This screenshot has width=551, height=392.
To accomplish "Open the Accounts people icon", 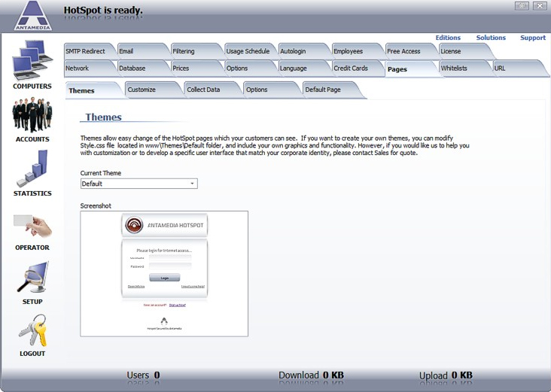I will point(32,114).
